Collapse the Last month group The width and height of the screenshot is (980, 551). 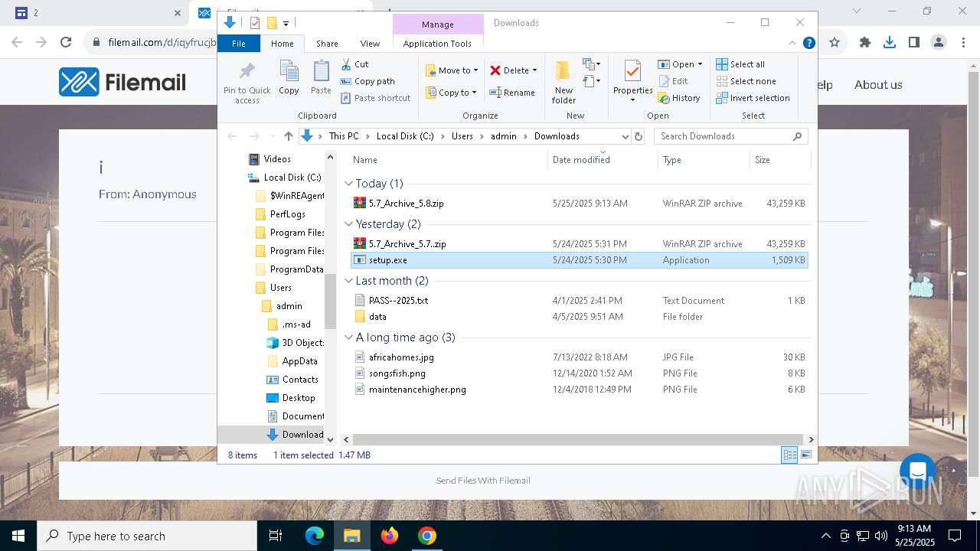click(x=348, y=281)
